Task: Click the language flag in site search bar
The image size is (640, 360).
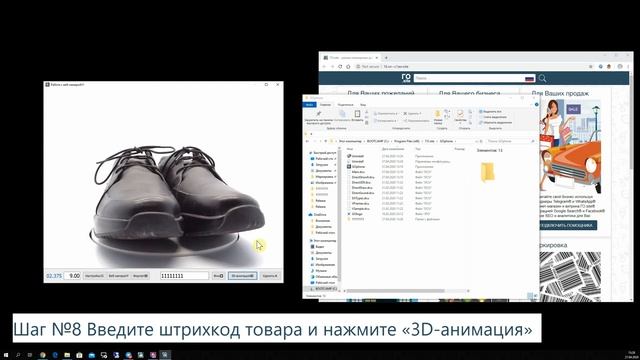Action: (529, 78)
